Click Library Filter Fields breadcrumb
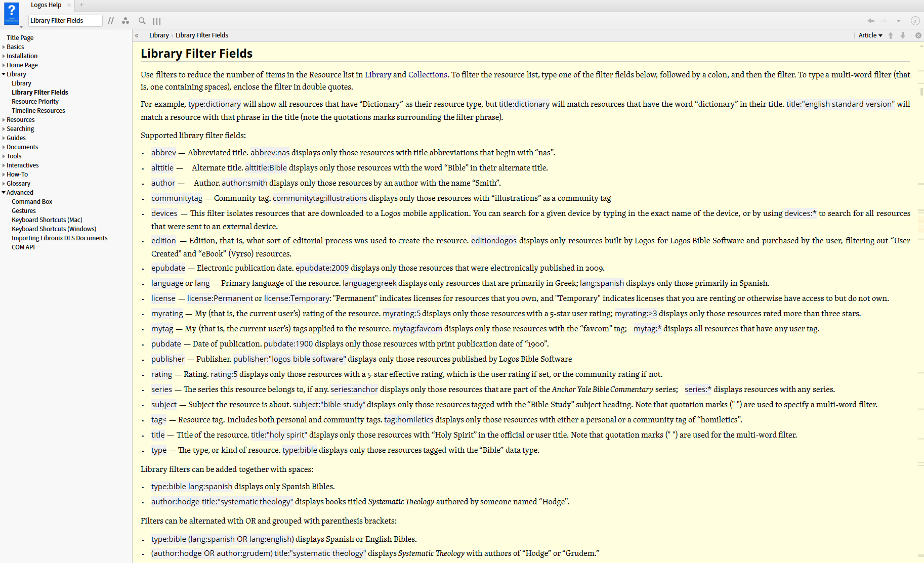This screenshot has height=563, width=924. click(x=202, y=35)
